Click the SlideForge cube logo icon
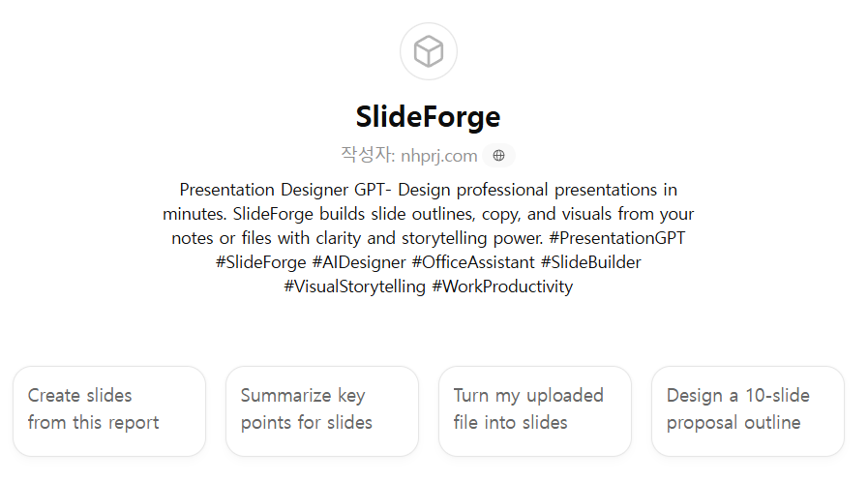 (x=428, y=51)
